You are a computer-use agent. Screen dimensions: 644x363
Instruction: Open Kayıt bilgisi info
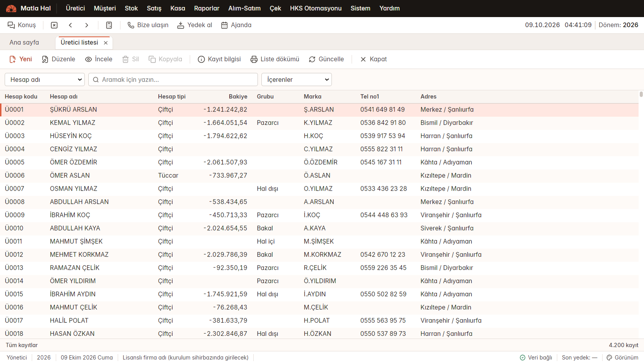click(x=219, y=59)
